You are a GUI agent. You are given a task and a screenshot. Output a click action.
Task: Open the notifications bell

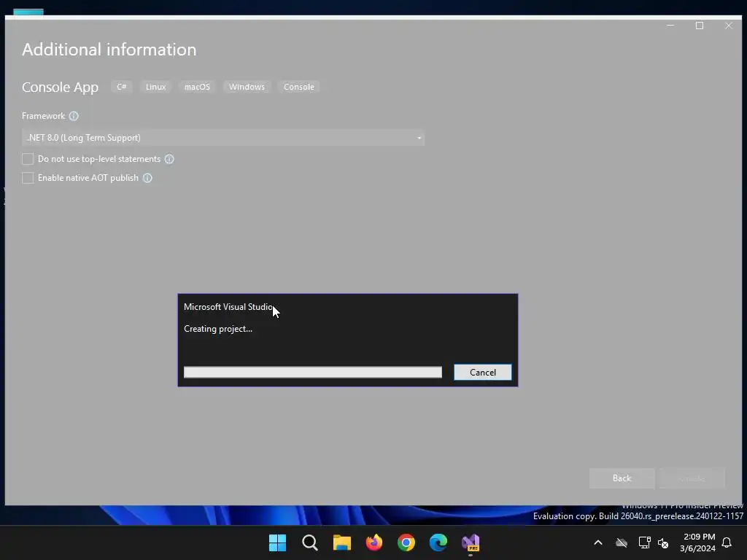727,542
